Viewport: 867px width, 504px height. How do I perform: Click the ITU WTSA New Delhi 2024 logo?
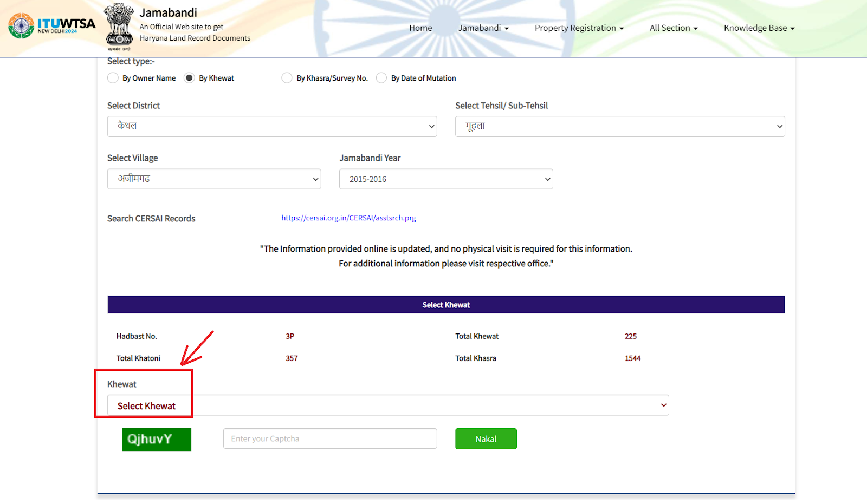pyautogui.click(x=51, y=25)
